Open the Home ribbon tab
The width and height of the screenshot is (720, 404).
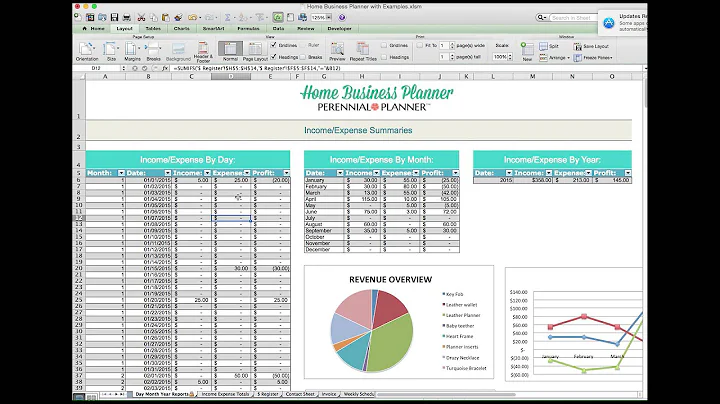point(94,28)
